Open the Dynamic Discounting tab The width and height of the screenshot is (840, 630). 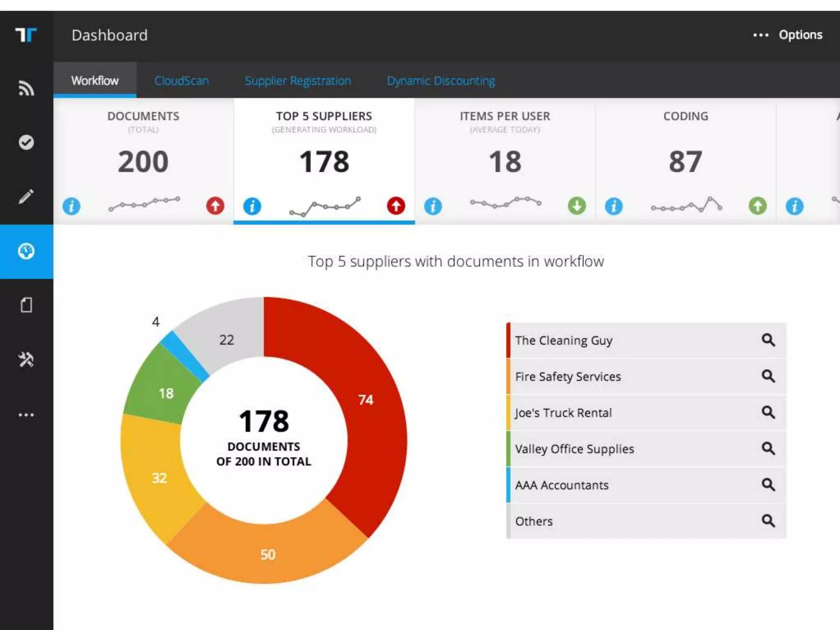tap(441, 81)
